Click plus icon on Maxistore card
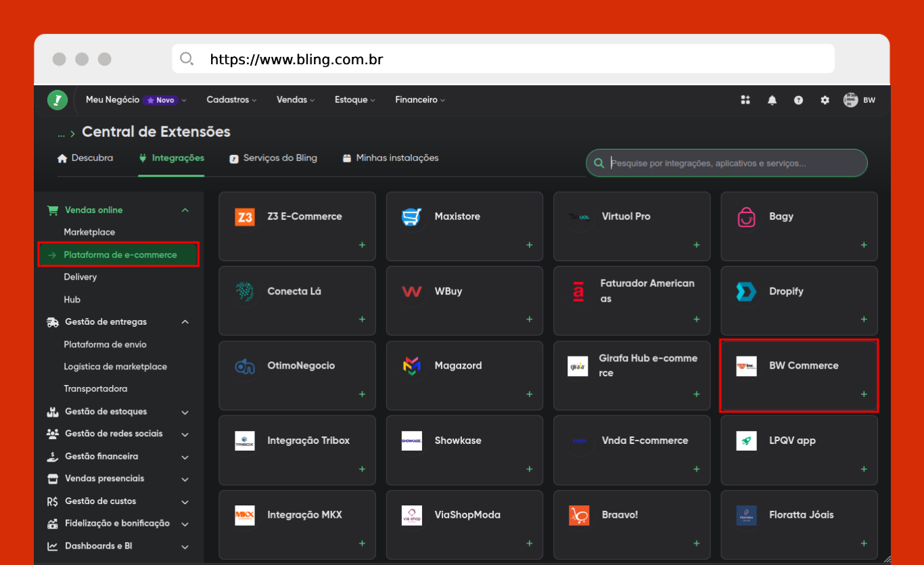The width and height of the screenshot is (924, 565). [x=529, y=245]
